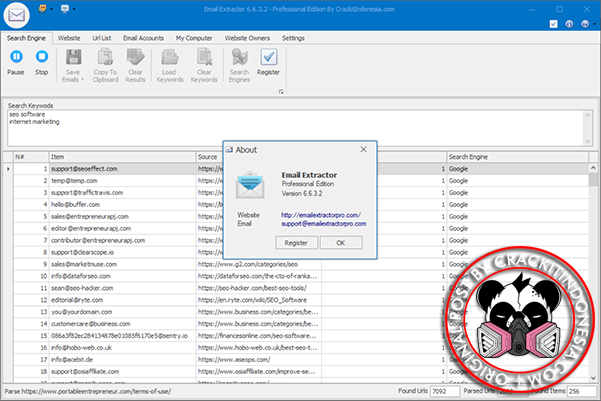This screenshot has width=601, height=401.
Task: Click the Clear Keywords icon
Action: (204, 57)
